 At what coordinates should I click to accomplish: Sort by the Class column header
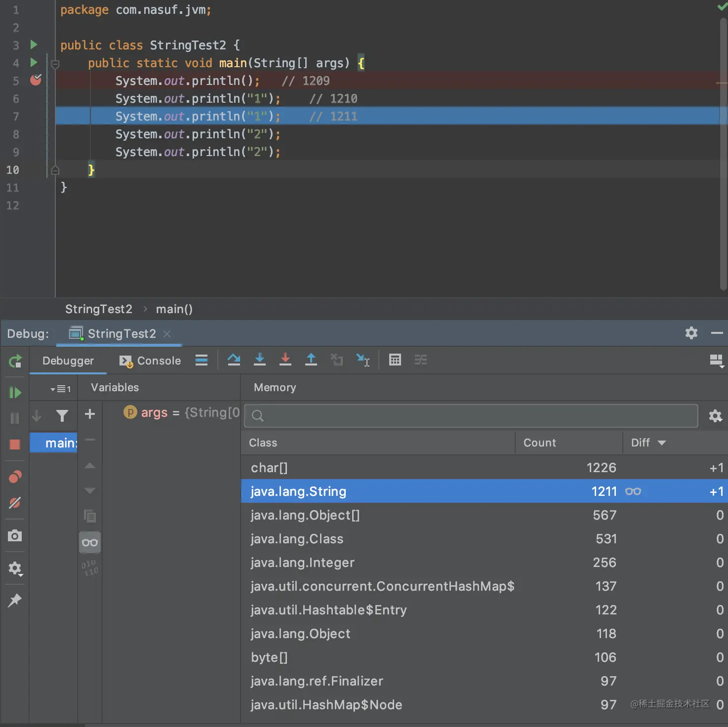pyautogui.click(x=378, y=443)
